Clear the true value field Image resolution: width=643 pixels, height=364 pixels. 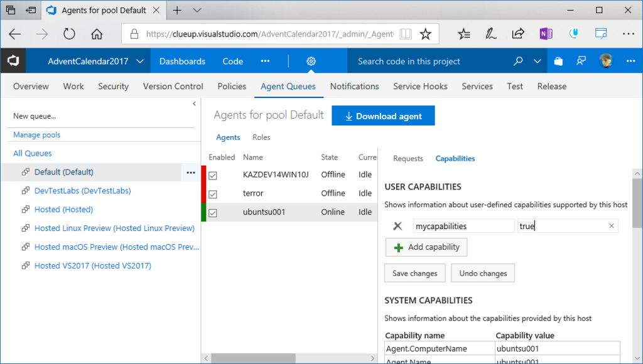tap(611, 226)
